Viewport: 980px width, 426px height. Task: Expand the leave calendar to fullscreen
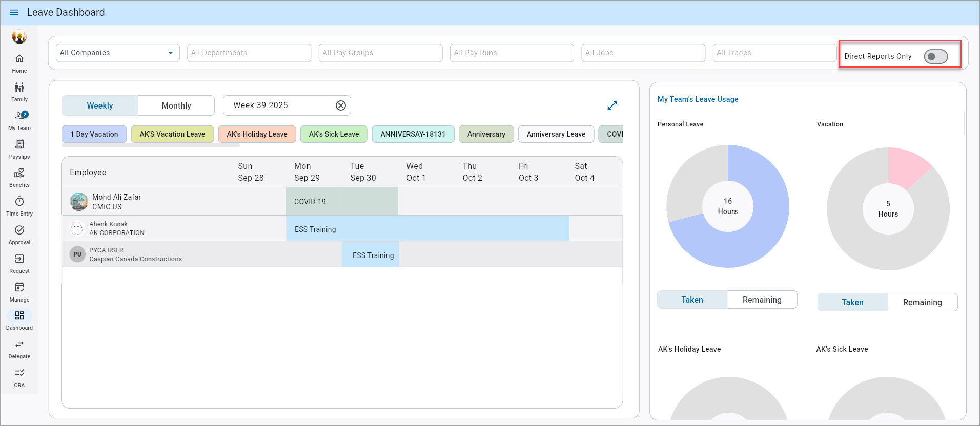(x=612, y=105)
